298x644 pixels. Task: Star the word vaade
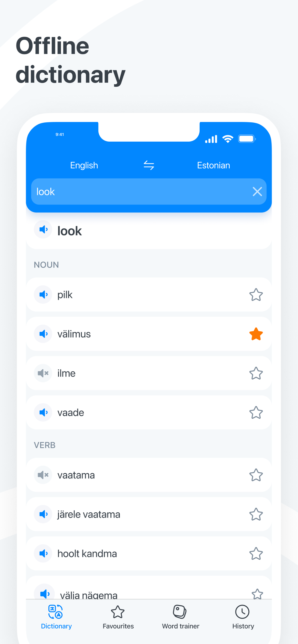256,412
